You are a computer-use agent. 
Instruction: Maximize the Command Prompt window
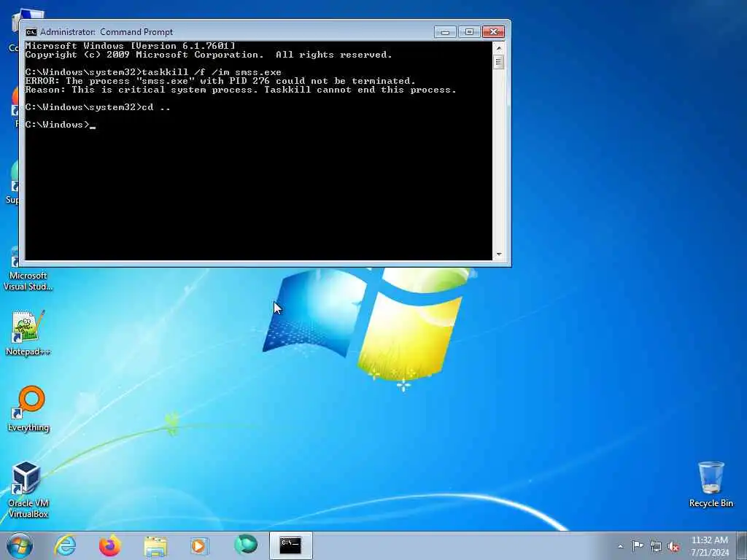click(x=469, y=32)
